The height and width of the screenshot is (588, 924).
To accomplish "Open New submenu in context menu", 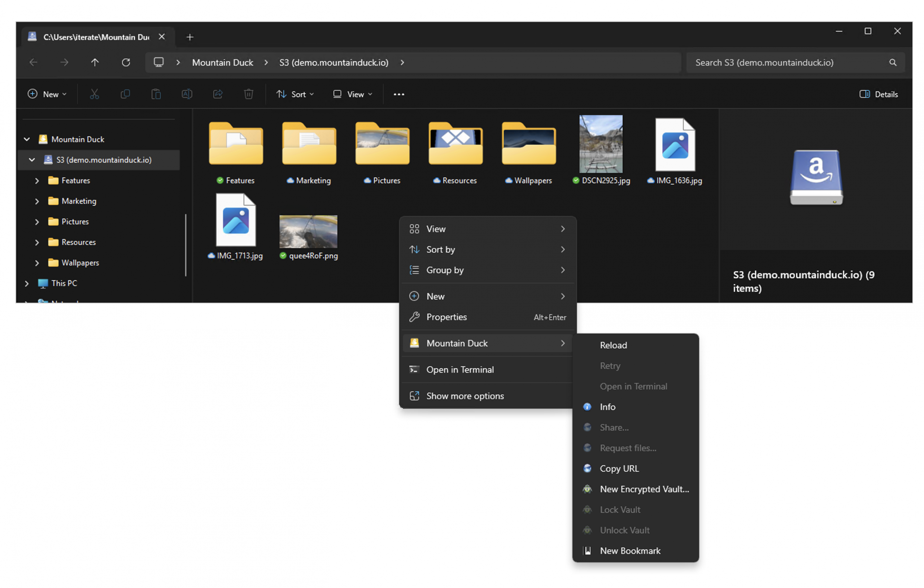I will [488, 296].
